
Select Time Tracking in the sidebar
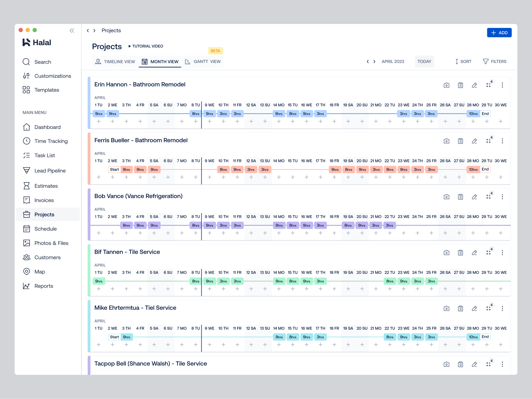click(51, 141)
